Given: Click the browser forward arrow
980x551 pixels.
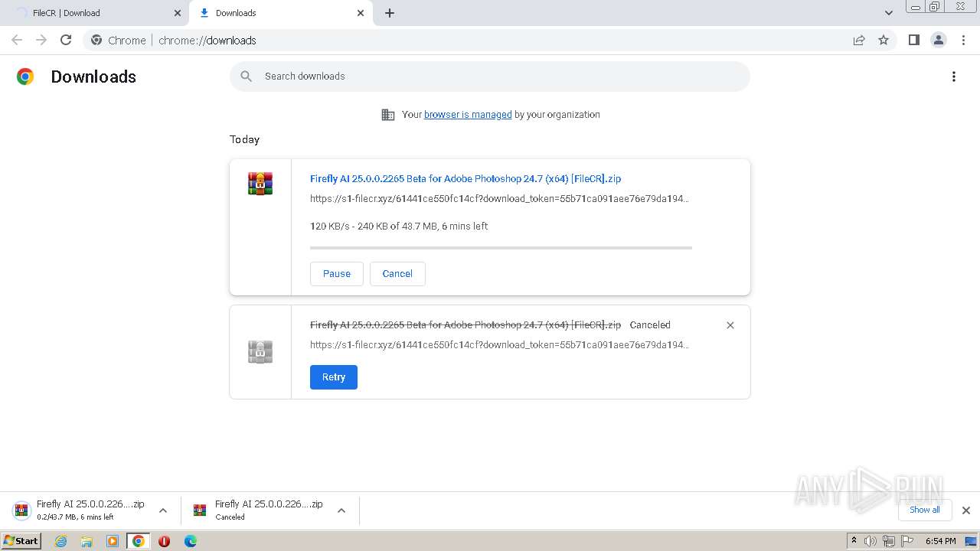Looking at the screenshot, I should coord(41,40).
